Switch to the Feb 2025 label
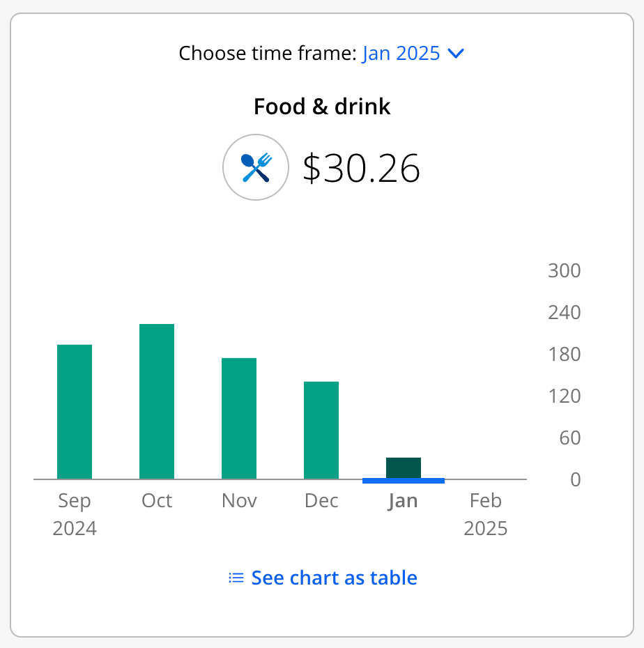Viewport: 644px width, 648px height. click(486, 514)
